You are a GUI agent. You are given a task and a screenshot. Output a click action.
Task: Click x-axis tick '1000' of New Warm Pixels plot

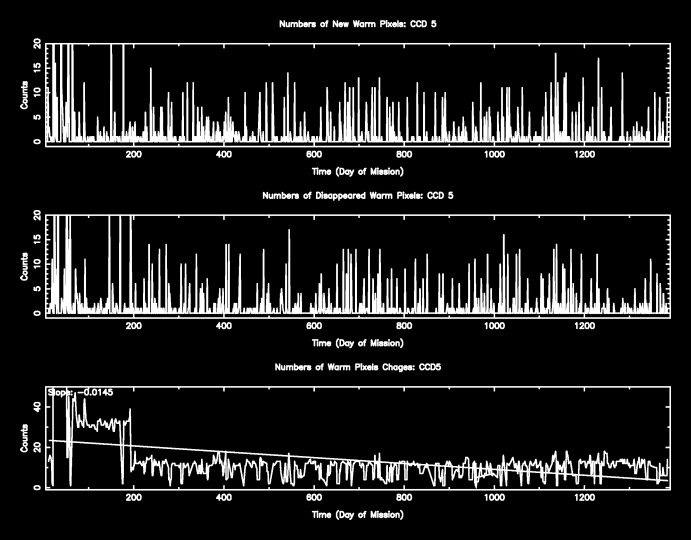(494, 155)
